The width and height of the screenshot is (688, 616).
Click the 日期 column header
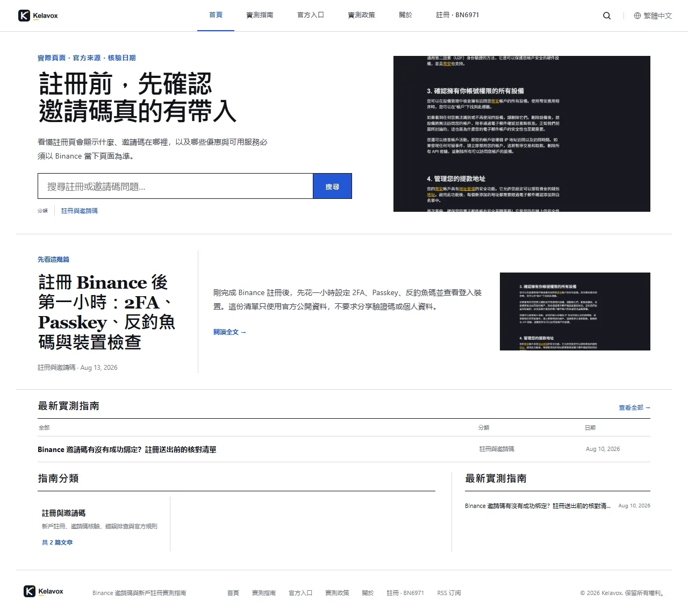[590, 428]
